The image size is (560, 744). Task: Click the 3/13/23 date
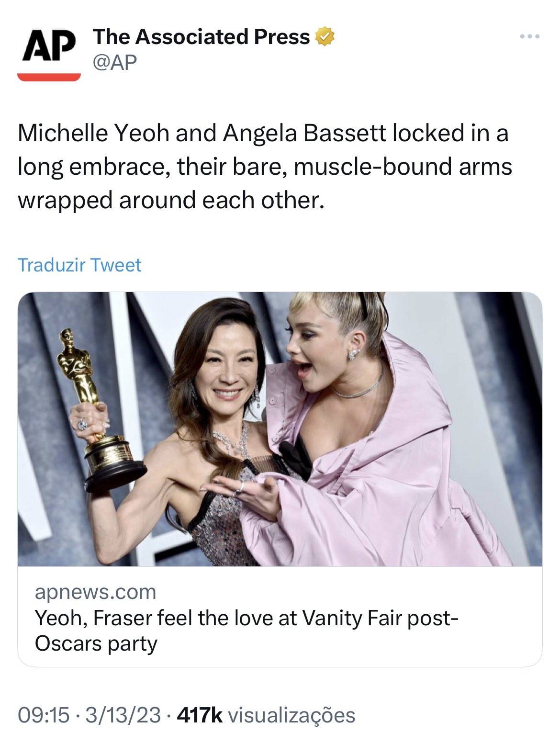pyautogui.click(x=123, y=715)
